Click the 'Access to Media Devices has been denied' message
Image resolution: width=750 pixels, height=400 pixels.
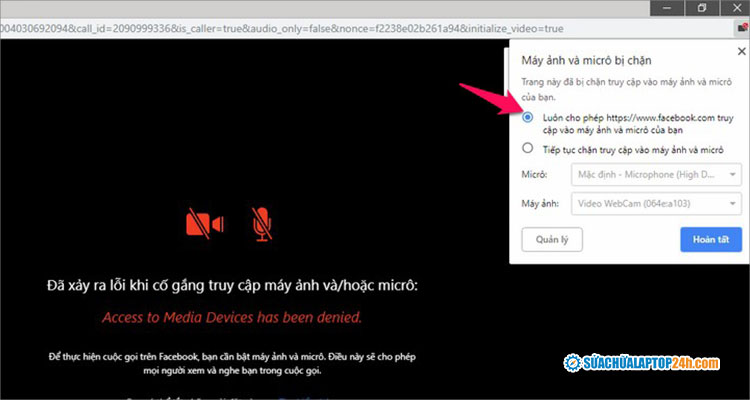coord(232,317)
